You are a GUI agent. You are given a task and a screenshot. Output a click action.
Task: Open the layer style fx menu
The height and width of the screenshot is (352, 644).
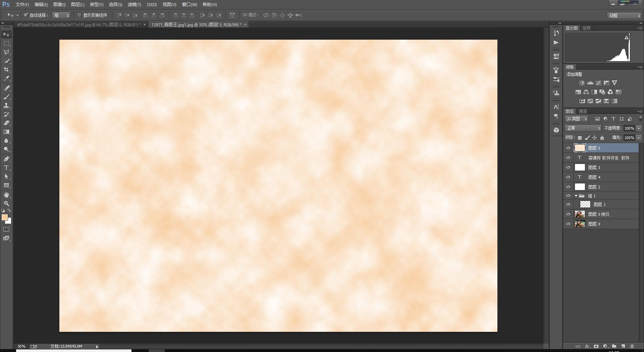click(587, 346)
